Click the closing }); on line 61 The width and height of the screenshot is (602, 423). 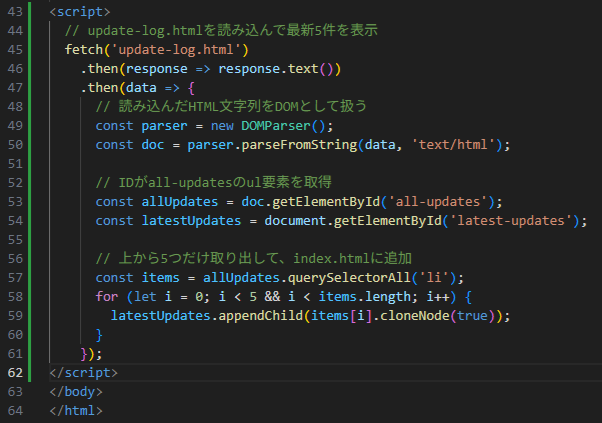(91, 354)
